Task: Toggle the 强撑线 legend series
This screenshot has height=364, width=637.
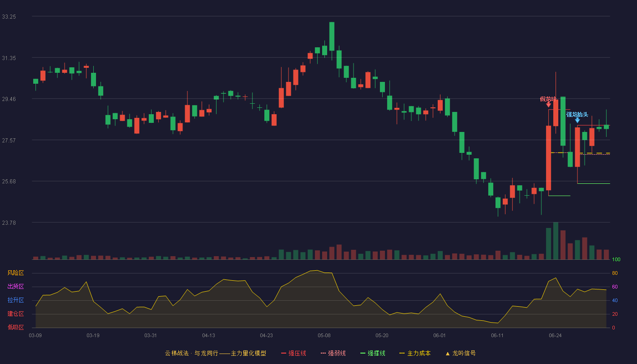Action: pos(373,353)
